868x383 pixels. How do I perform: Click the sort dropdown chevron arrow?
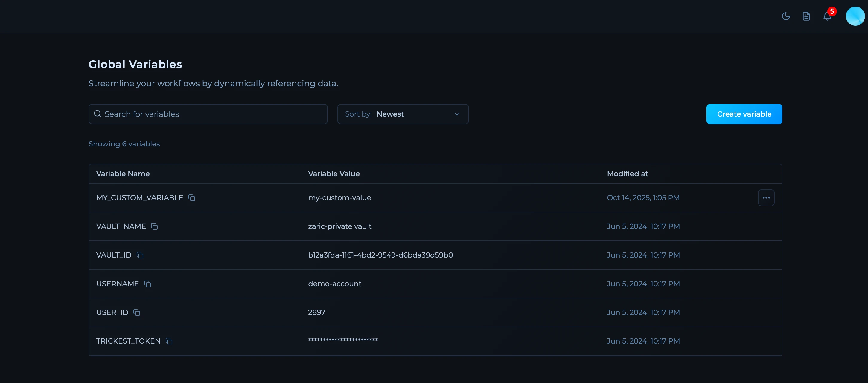pos(457,114)
